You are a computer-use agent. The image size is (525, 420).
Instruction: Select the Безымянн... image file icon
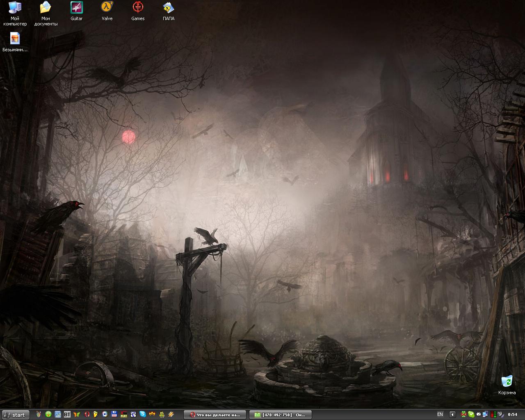click(x=15, y=42)
